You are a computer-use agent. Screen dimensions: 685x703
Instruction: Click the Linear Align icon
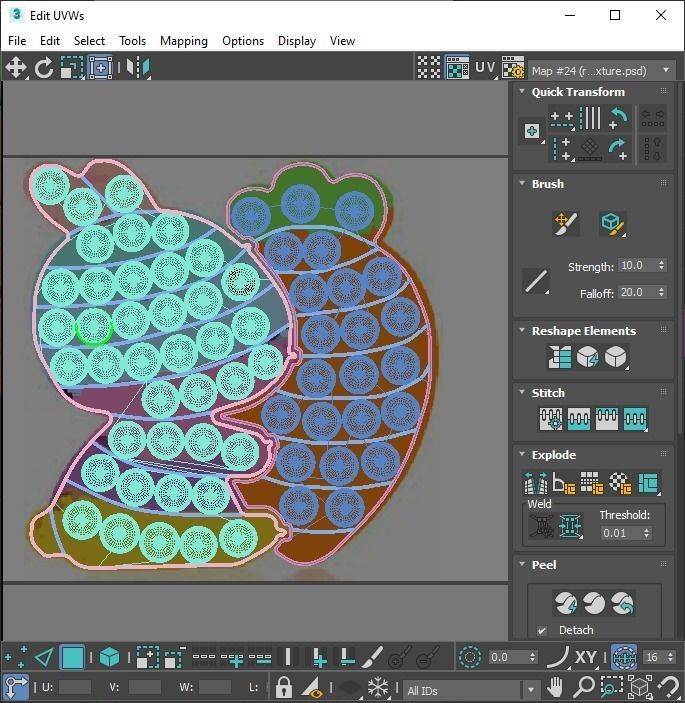[590, 118]
